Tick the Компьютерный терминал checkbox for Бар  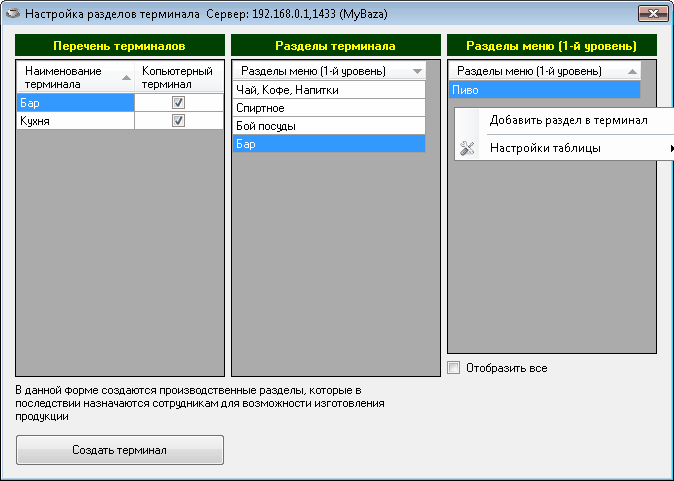tap(178, 102)
